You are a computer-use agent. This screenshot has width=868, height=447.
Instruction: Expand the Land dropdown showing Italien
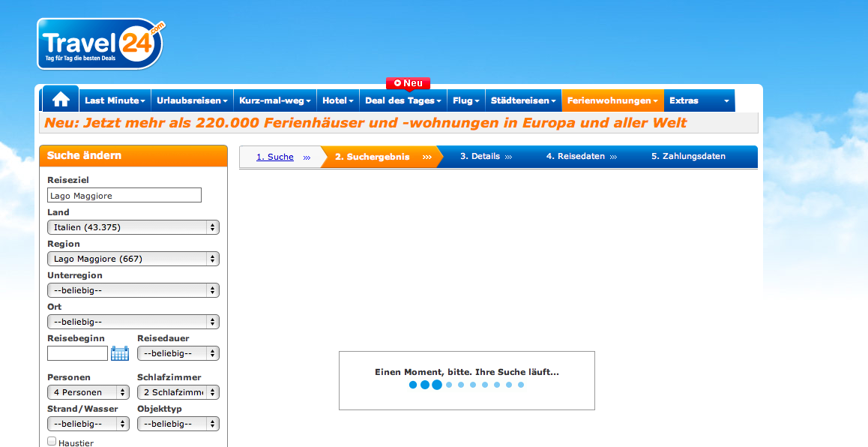point(133,227)
